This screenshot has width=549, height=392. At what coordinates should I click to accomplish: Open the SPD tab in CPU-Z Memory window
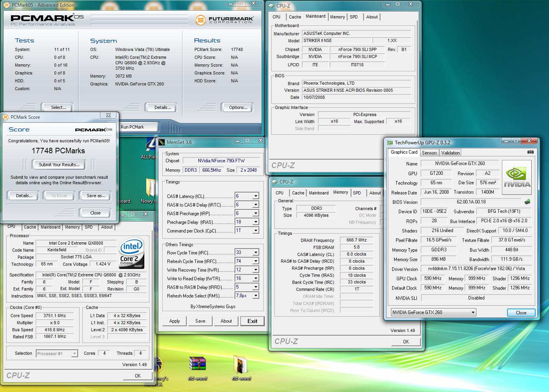(x=357, y=193)
